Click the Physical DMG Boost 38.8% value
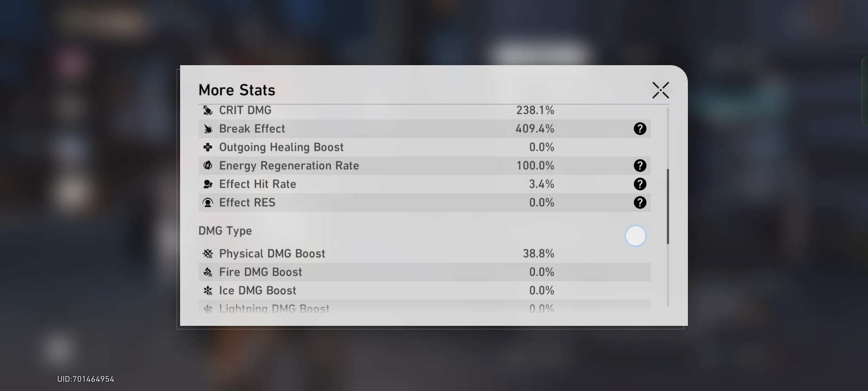The image size is (868, 391). click(x=538, y=254)
